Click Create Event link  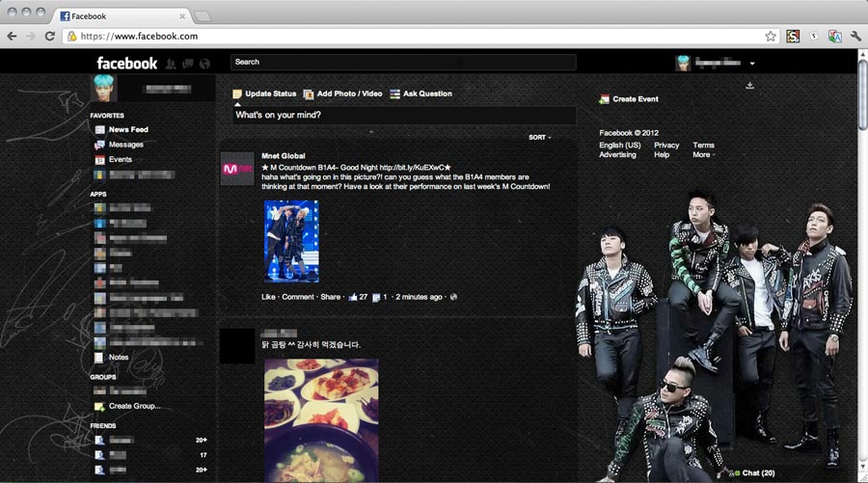[636, 99]
